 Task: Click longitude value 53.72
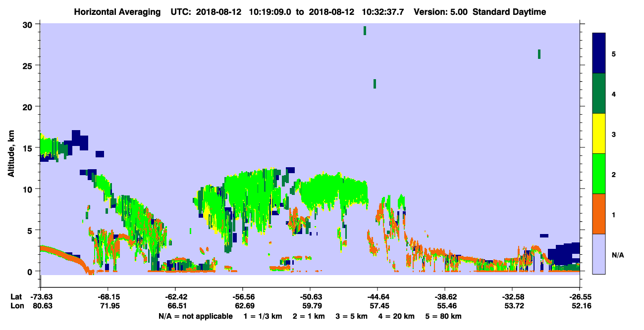coord(514,306)
